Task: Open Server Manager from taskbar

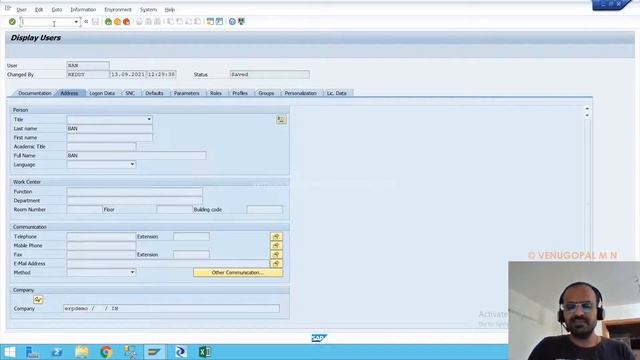Action: [32, 352]
